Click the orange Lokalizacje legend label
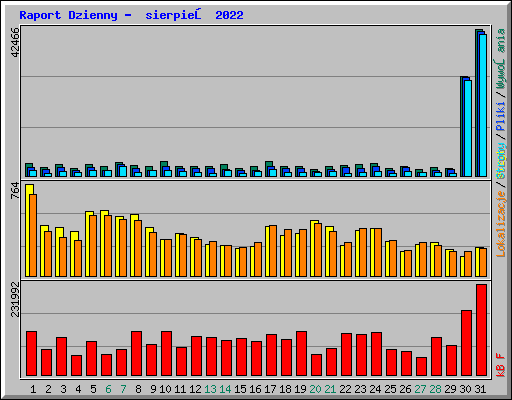The height and width of the screenshot is (400, 512). (x=501, y=224)
